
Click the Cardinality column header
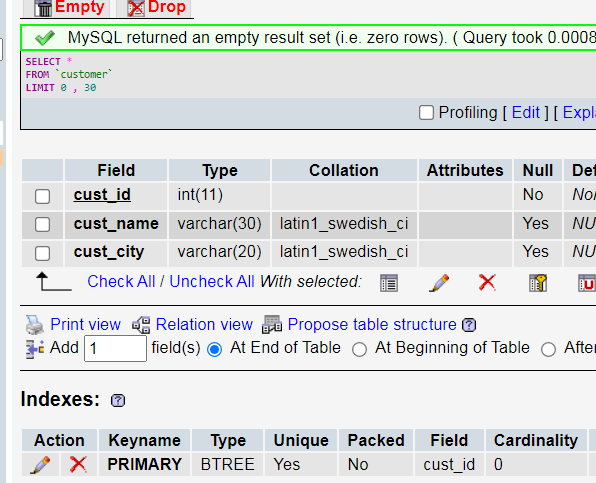point(536,440)
